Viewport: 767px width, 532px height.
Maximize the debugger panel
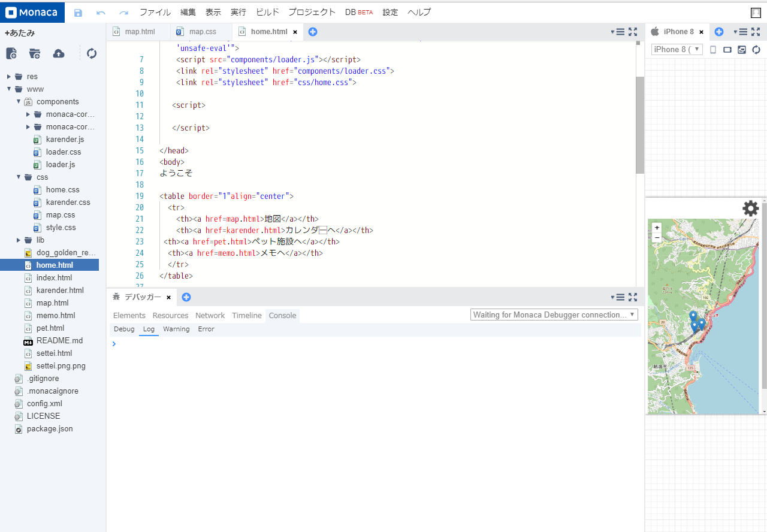633,297
